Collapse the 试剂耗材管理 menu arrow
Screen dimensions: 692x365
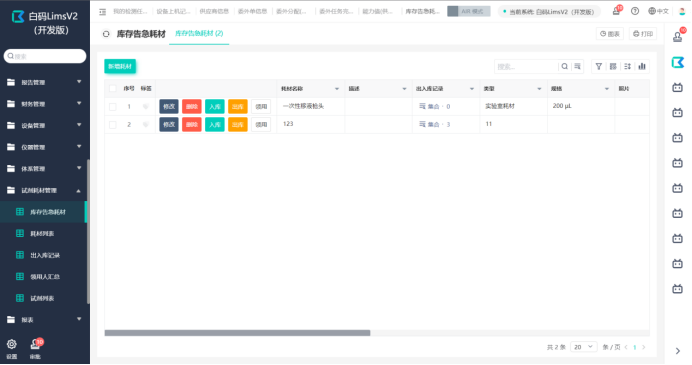click(x=79, y=191)
